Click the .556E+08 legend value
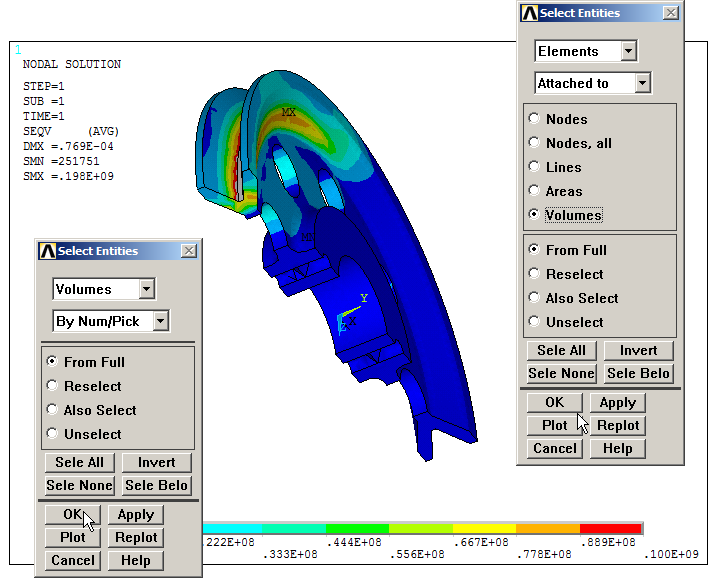The height and width of the screenshot is (578, 720). [x=417, y=554]
